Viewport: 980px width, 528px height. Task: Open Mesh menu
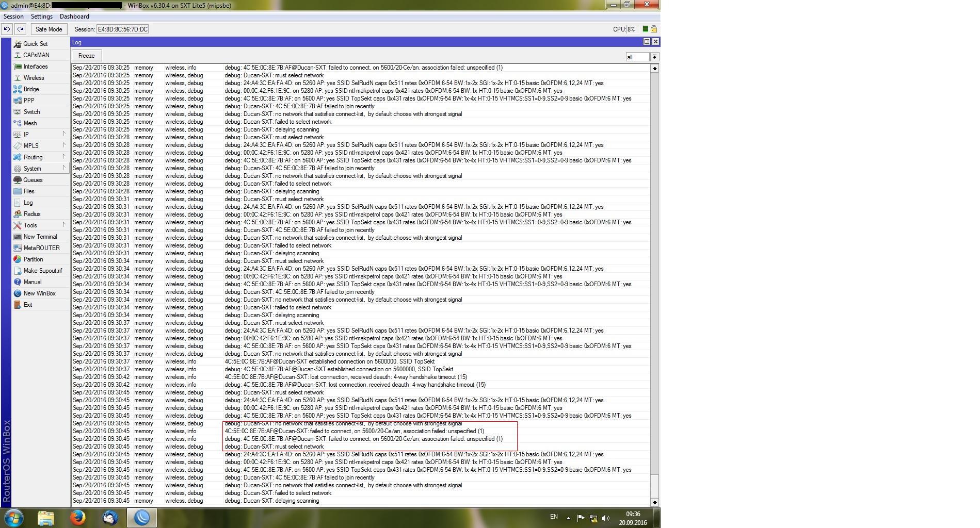tap(30, 123)
